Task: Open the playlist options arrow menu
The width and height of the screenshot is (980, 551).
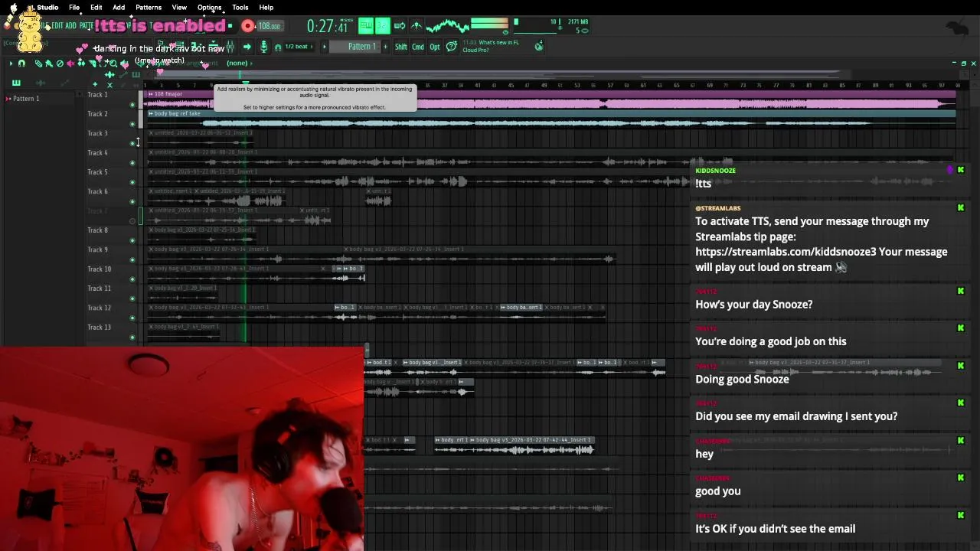Action: pyautogui.click(x=11, y=64)
